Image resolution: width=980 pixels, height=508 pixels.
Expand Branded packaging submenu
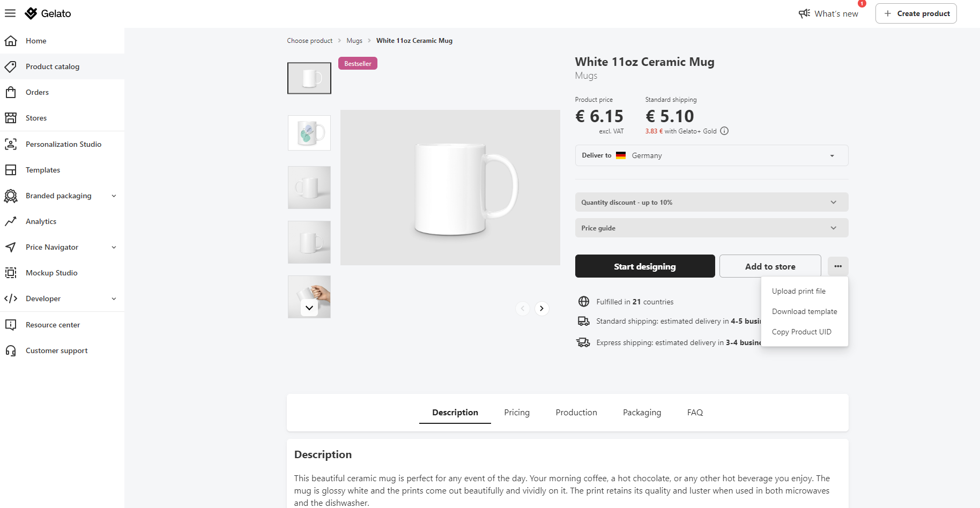(114, 196)
